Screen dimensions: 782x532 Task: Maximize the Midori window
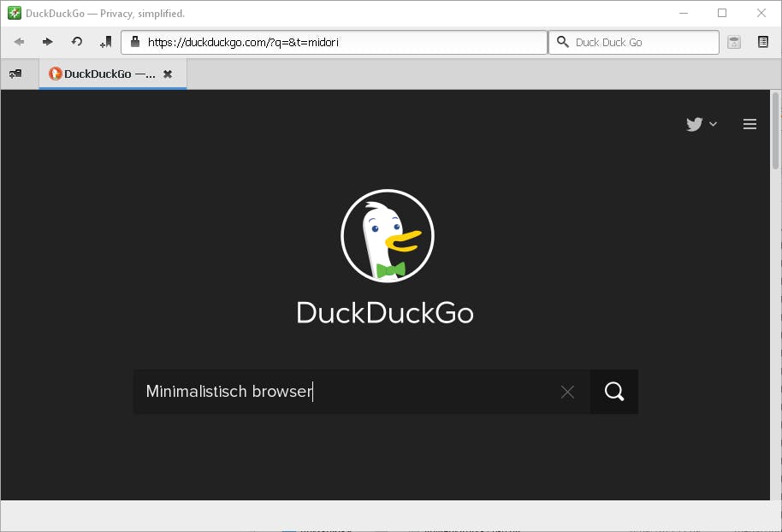click(x=721, y=13)
